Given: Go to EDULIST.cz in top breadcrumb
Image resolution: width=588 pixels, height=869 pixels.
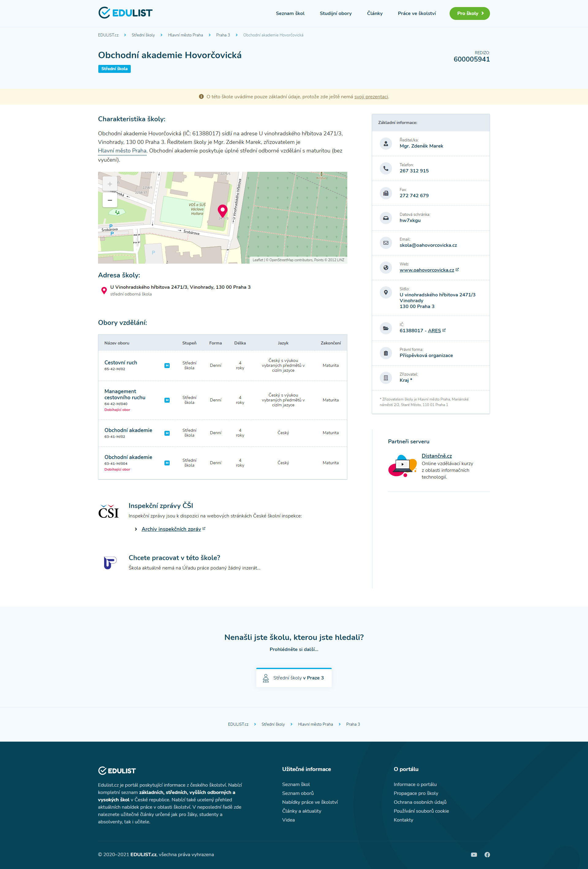Looking at the screenshot, I should tap(108, 35).
